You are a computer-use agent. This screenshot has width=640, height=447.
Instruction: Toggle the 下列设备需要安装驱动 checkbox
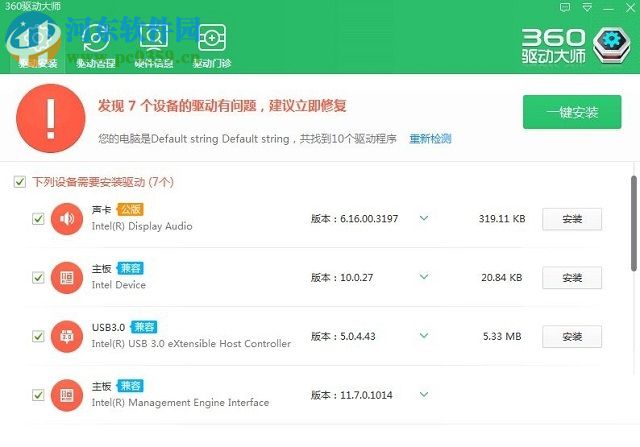coord(20,182)
